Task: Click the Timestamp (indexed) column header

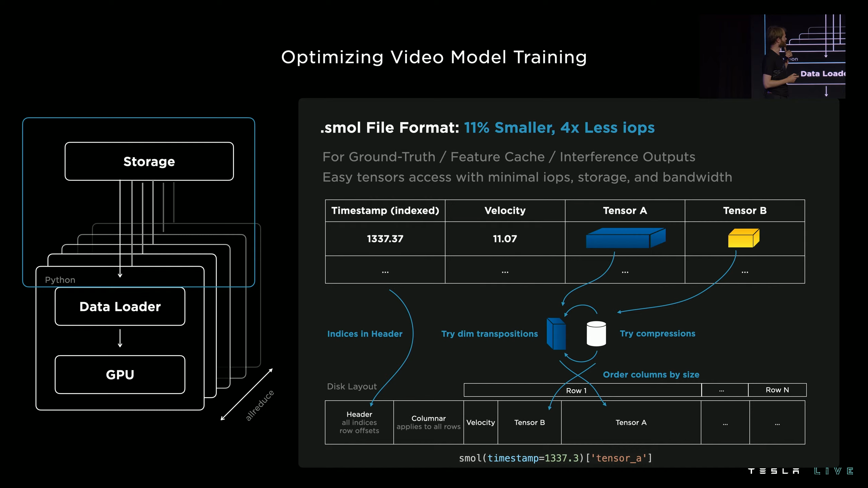Action: point(385,210)
